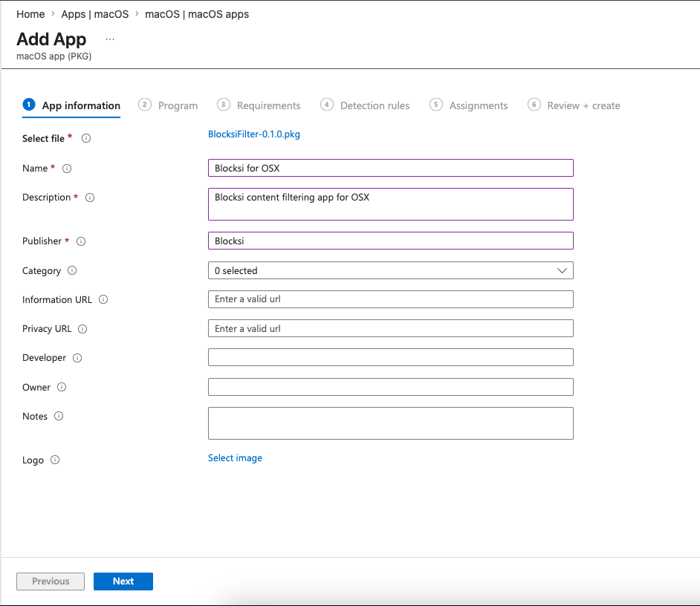Screen dimensions: 700x606
Task: Click info icon next to Name label
Action: point(67,169)
